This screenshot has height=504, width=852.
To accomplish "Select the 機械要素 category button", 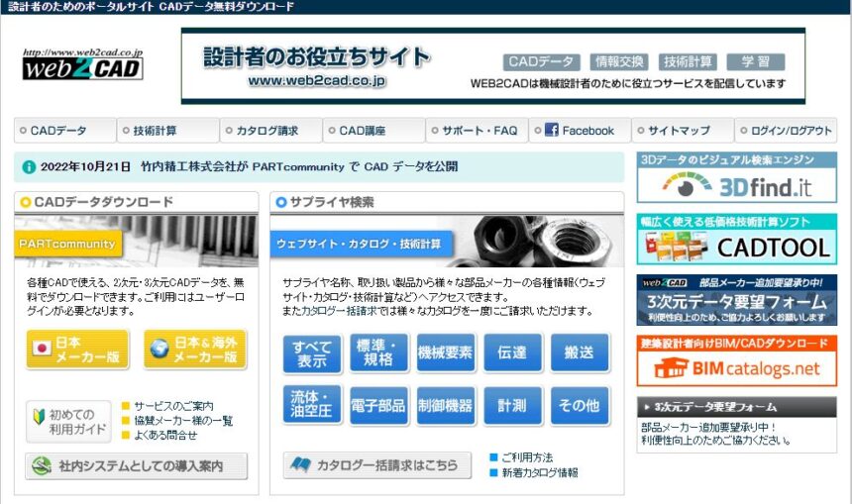I will pyautogui.click(x=446, y=353).
